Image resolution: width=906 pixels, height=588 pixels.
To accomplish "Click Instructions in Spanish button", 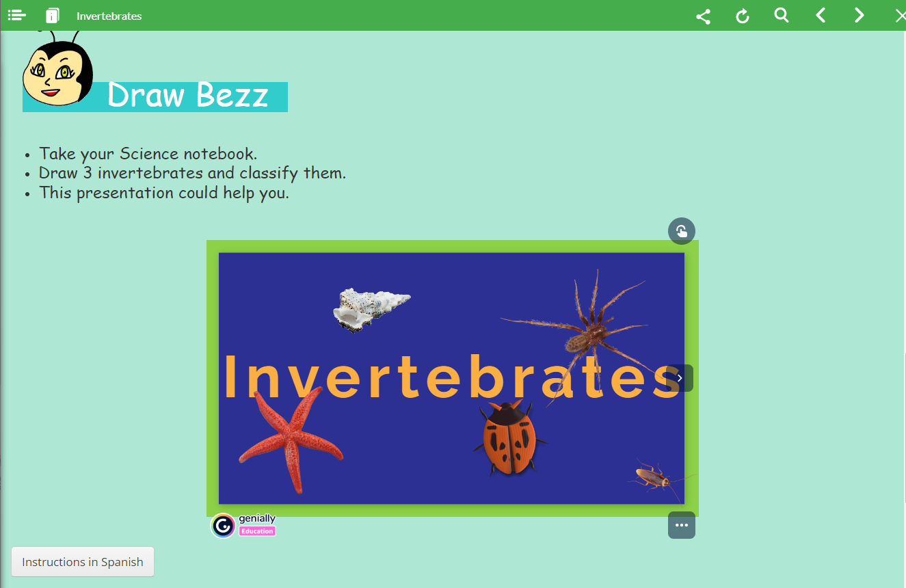I will (x=83, y=562).
